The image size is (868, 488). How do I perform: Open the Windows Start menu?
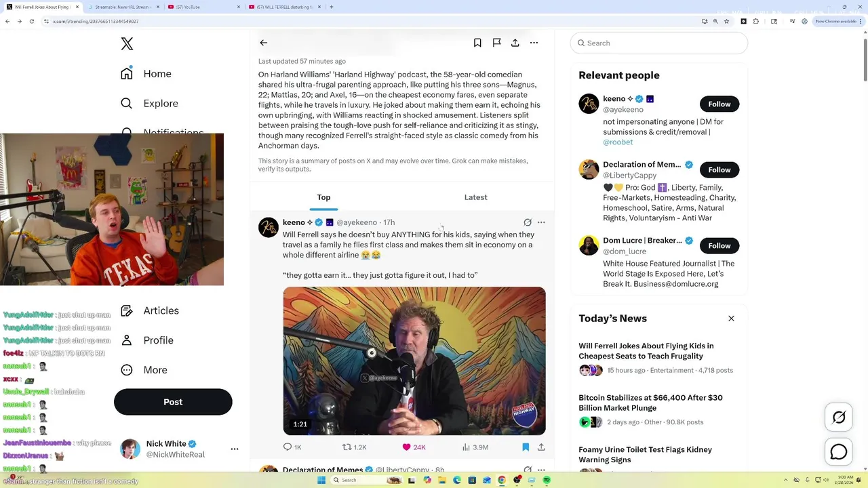pos(320,480)
